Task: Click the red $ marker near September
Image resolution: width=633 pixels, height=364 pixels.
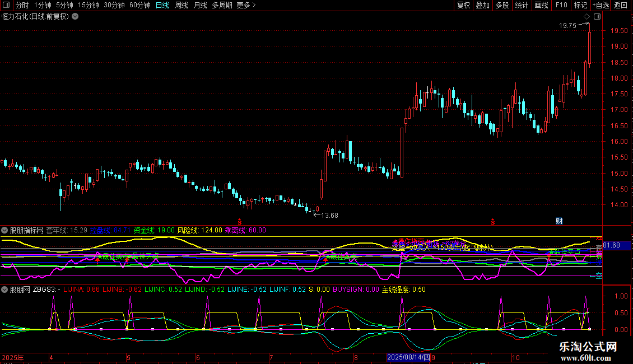Action: pos(493,222)
